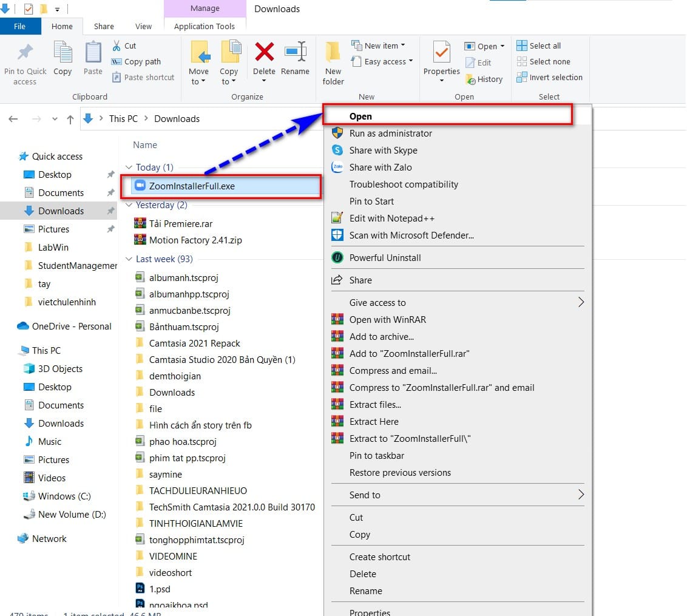Open the recent locations chevron dropdown
Screen dimensions: 687x616
click(x=55, y=119)
